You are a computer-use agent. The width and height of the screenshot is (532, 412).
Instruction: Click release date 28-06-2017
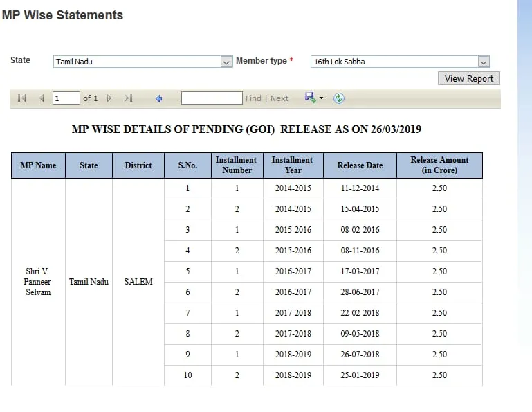coord(360,292)
